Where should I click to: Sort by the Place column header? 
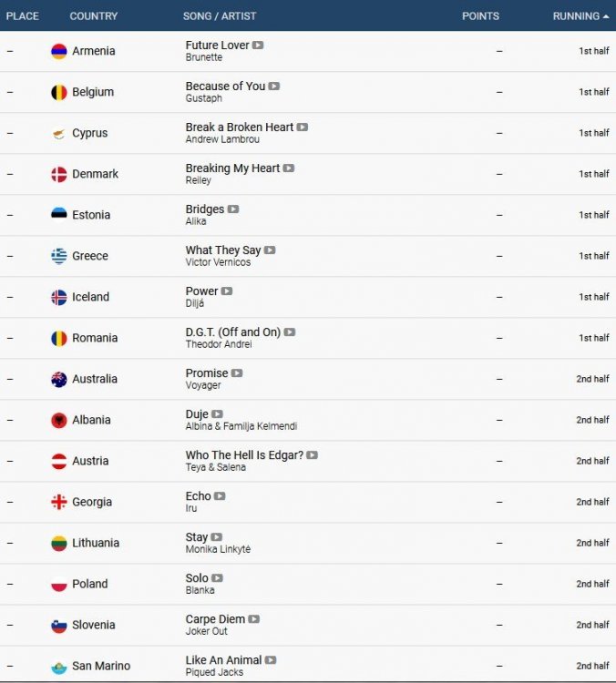coord(23,16)
